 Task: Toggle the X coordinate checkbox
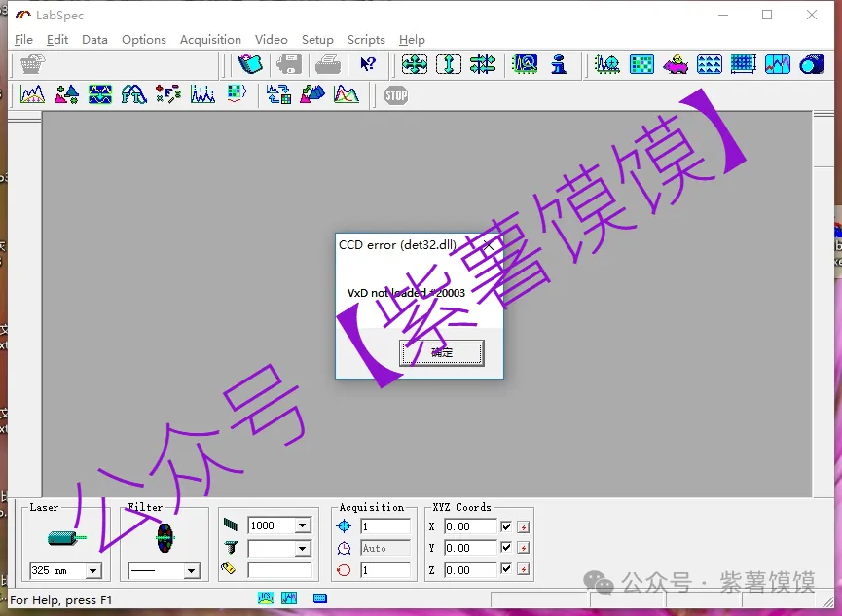(x=506, y=526)
